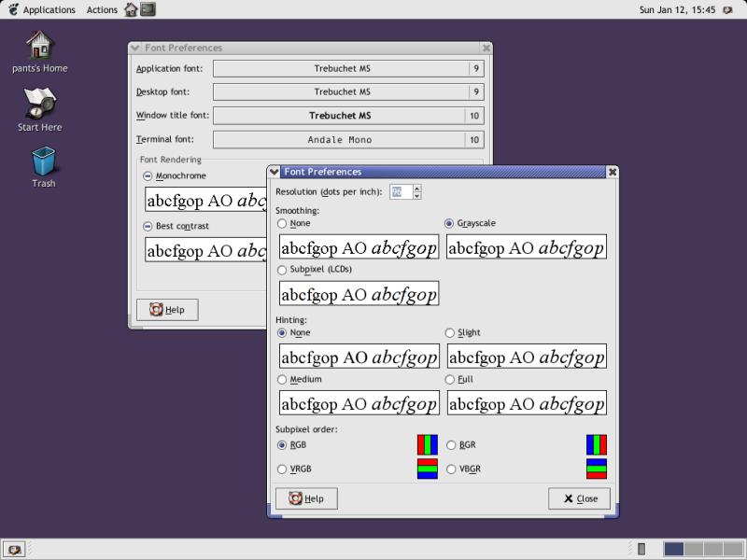Increase resolution with the up stepper arrow
The width and height of the screenshot is (747, 560).
click(x=416, y=188)
